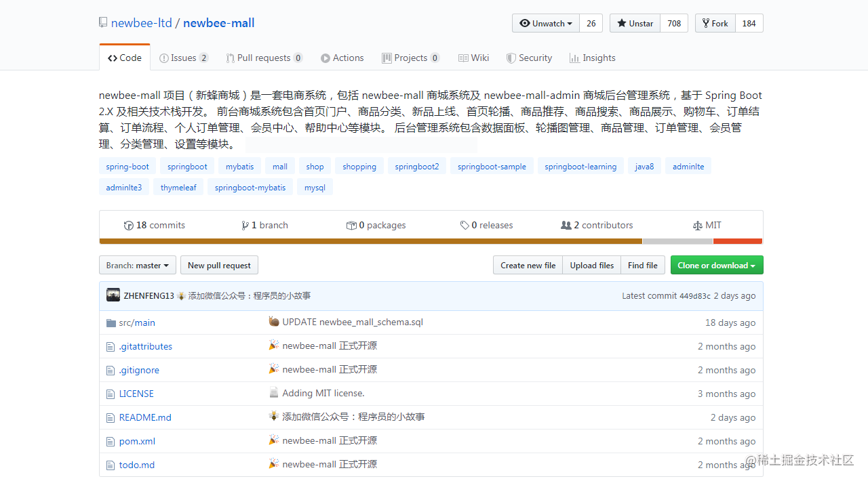Click the tag icon beside 0 releases
Image resolution: width=868 pixels, height=481 pixels.
click(x=465, y=226)
